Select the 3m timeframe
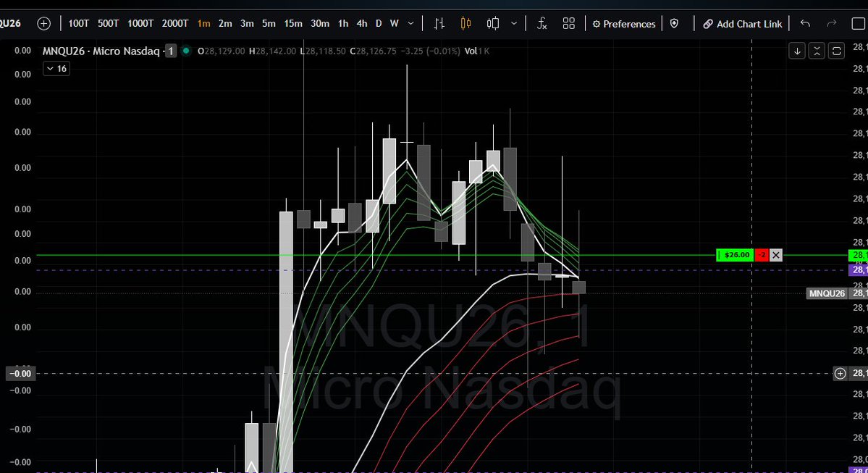 click(247, 23)
